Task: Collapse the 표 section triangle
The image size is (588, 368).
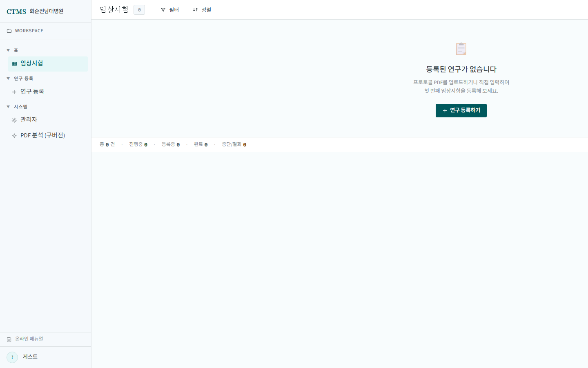Action: pos(8,50)
